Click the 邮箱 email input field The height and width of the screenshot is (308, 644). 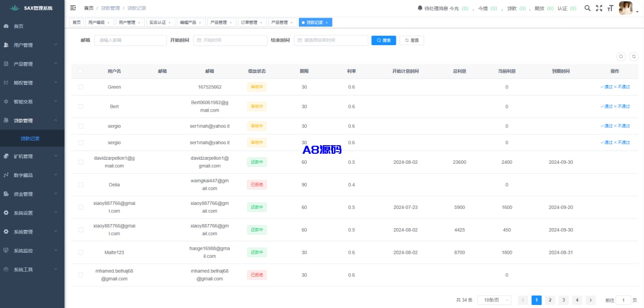pos(130,40)
